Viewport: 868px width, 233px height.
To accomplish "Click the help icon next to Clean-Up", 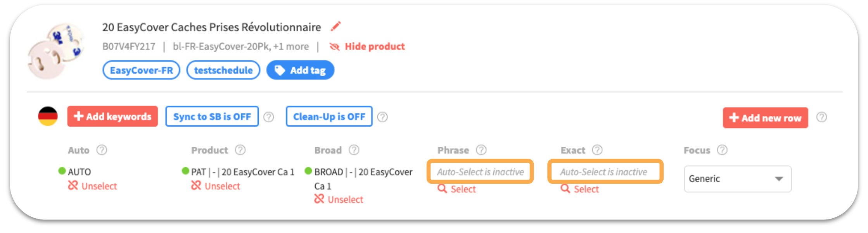I will [x=382, y=117].
